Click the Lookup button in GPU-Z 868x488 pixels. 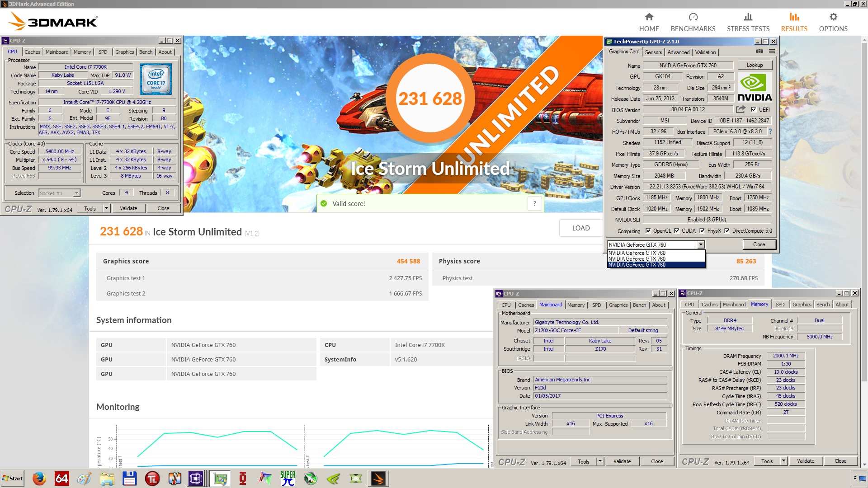point(755,65)
